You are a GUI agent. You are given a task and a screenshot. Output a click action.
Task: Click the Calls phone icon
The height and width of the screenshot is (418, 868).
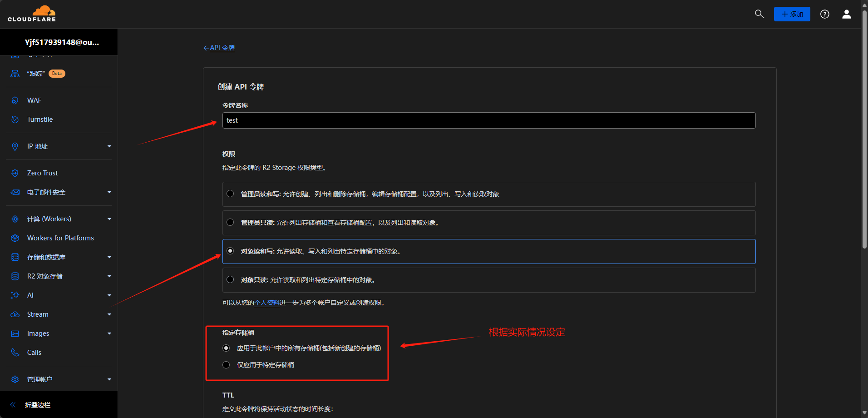[15, 353]
